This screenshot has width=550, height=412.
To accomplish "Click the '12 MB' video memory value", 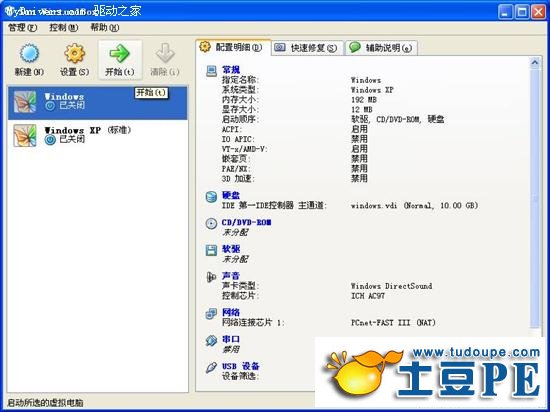I will coord(362,110).
